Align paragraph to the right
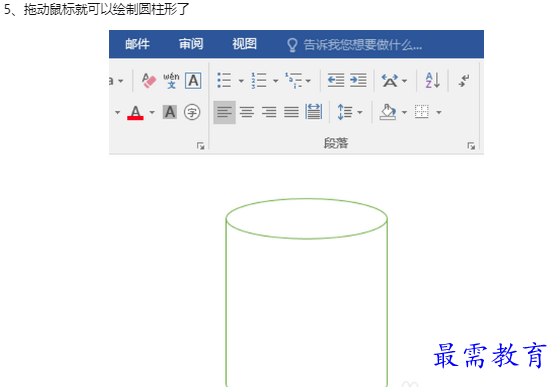The width and height of the screenshot is (555, 387). click(x=269, y=112)
